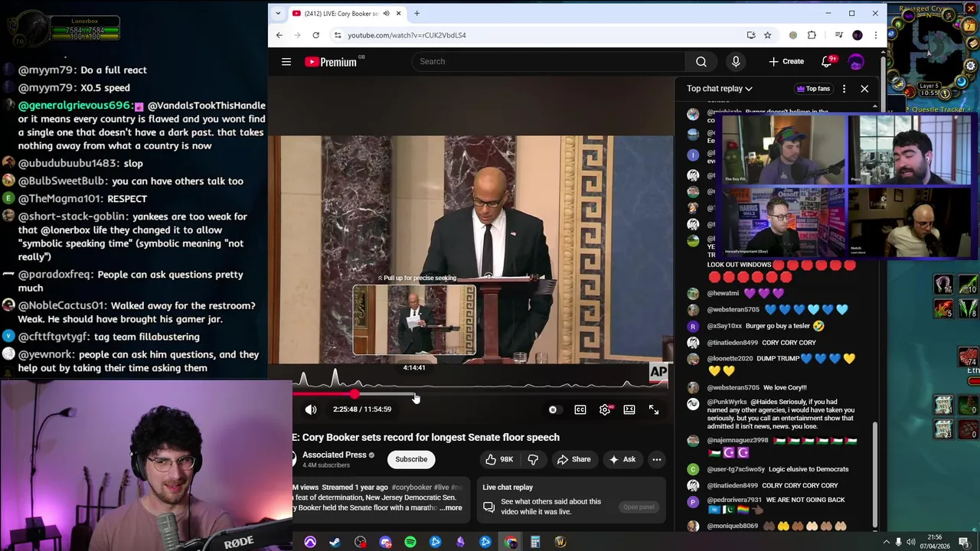Mute the Cory Booker browser tab

pyautogui.click(x=386, y=14)
